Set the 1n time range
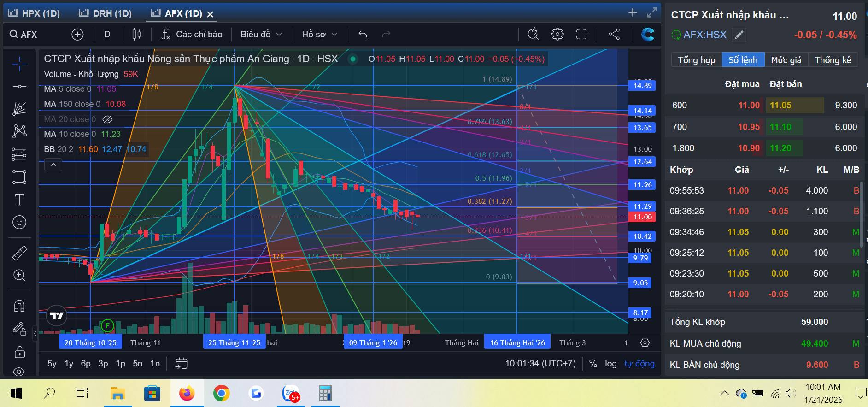 155,363
